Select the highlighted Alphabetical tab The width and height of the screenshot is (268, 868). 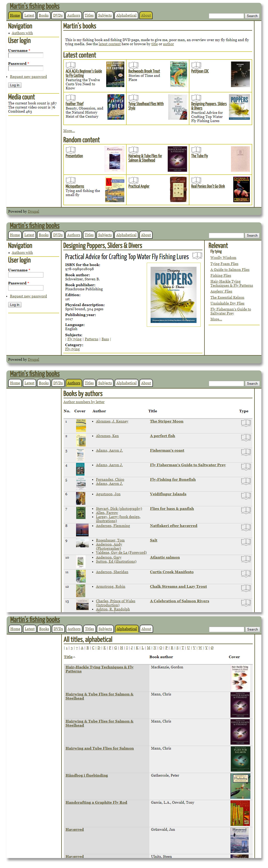tap(127, 629)
